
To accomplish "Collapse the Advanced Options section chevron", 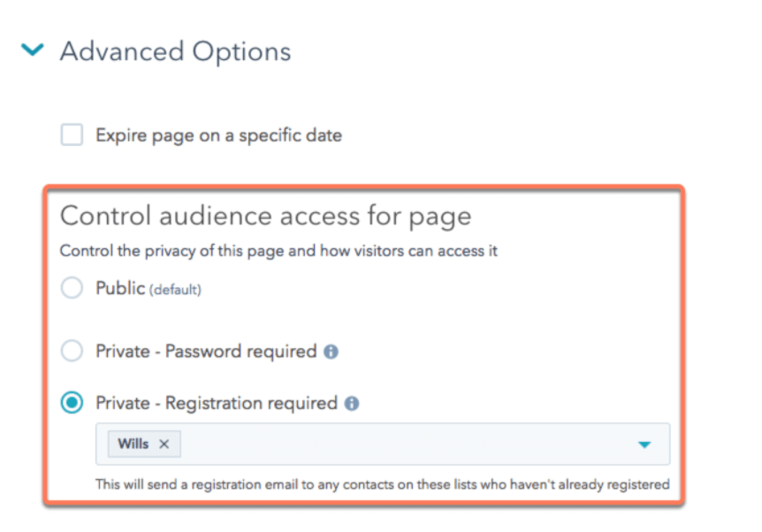I will tap(33, 49).
